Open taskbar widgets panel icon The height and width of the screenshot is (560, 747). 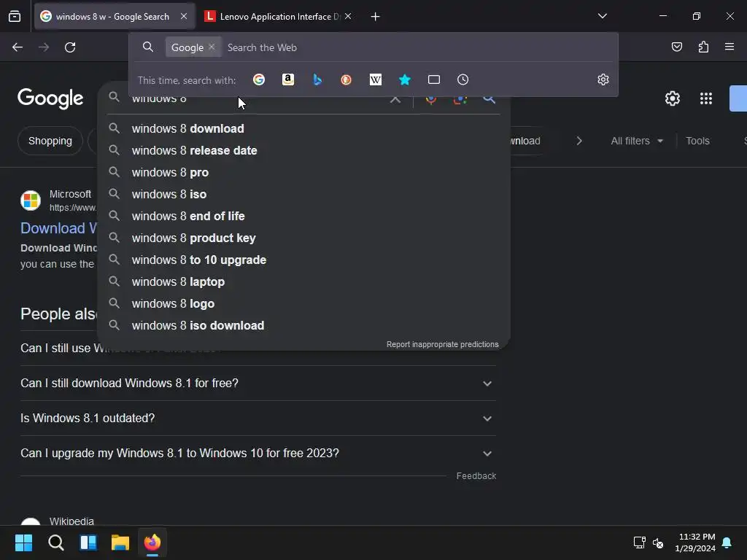coord(88,542)
